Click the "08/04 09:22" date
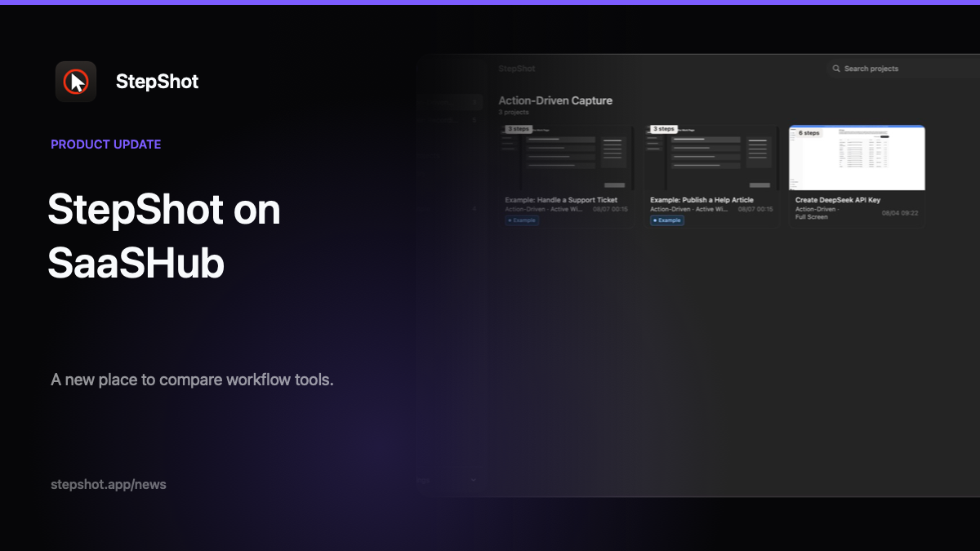Viewport: 980px width, 551px height. tap(900, 213)
